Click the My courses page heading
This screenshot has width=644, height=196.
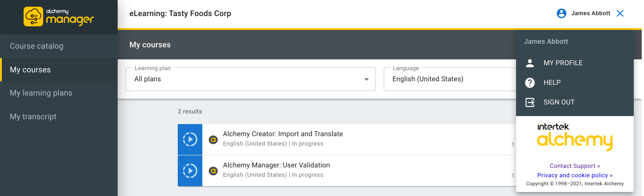coord(150,45)
